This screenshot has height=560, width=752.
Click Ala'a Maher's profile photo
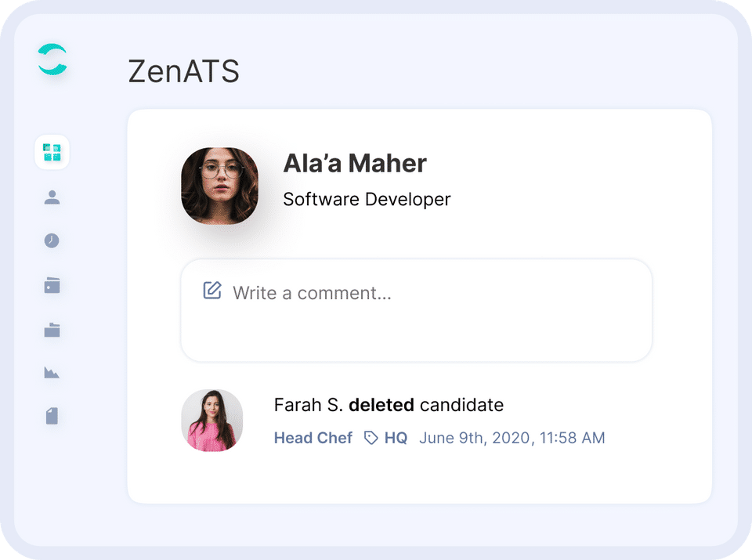coord(219,186)
